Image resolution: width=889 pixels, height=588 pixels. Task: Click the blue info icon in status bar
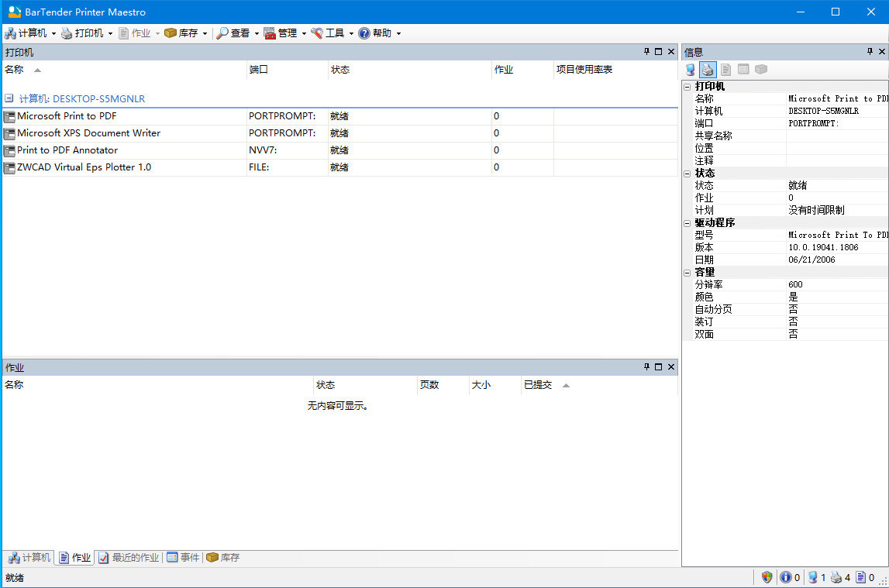pyautogui.click(x=785, y=577)
